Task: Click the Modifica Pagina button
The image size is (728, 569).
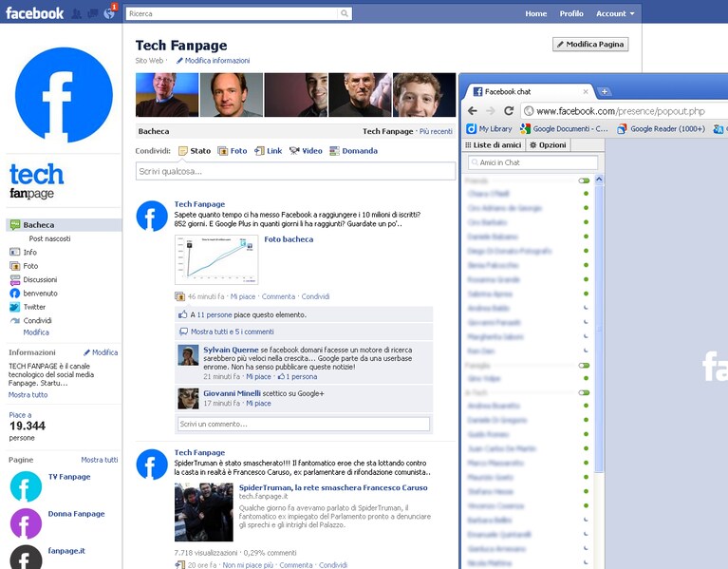Action: 590,44
